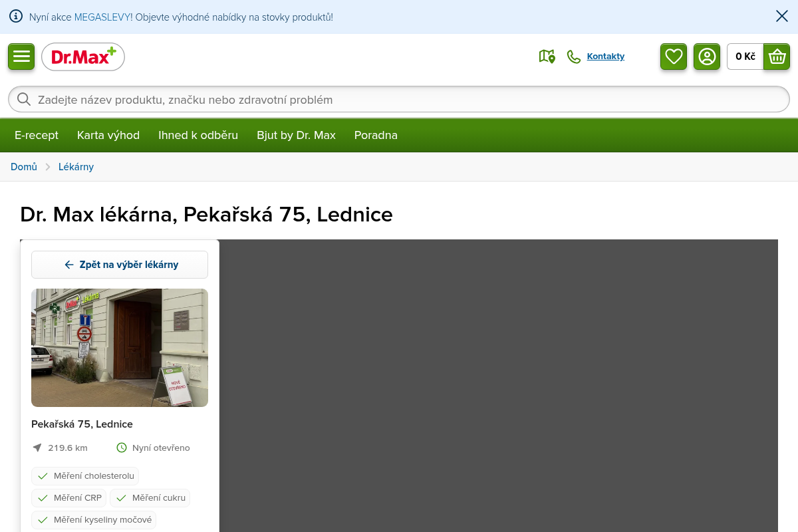Click the Pekařská 75, Lednice address text
This screenshot has width=798, height=532.
82,424
